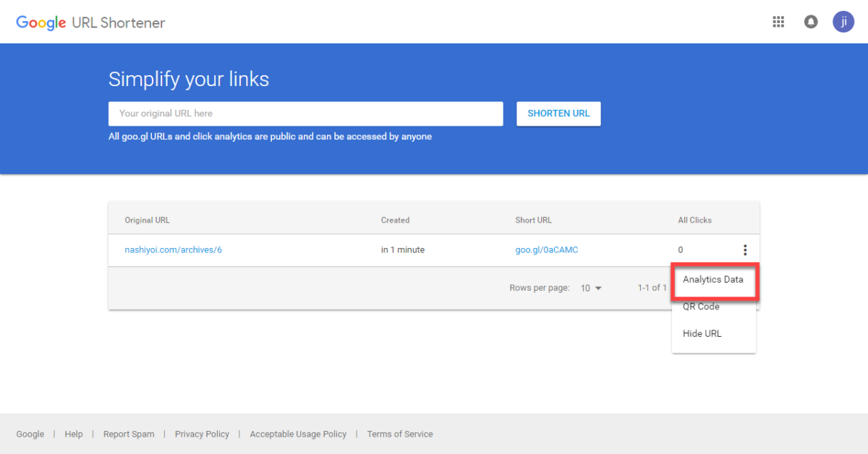Click the '1-1 of 1' pagination text

coord(652,288)
